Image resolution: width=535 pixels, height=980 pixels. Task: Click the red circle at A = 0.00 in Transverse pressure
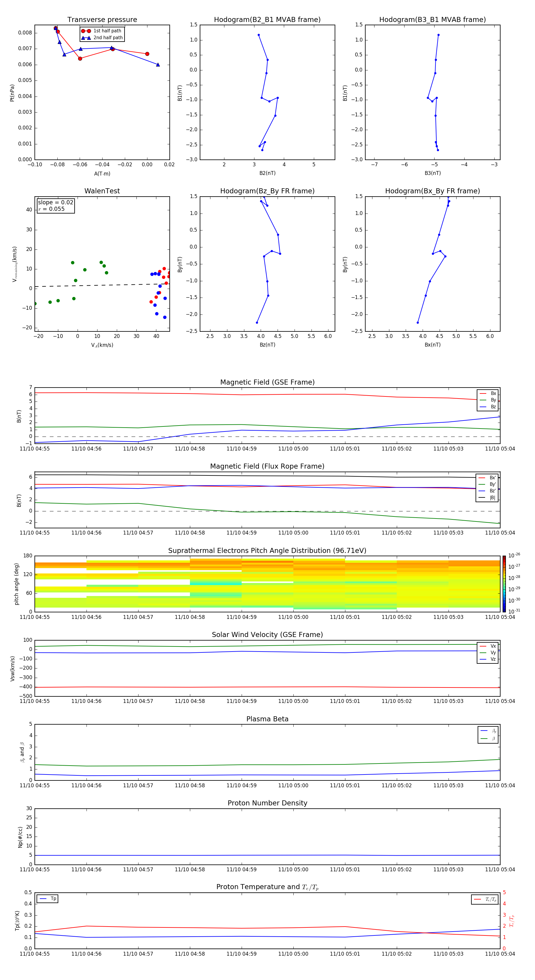tap(147, 54)
